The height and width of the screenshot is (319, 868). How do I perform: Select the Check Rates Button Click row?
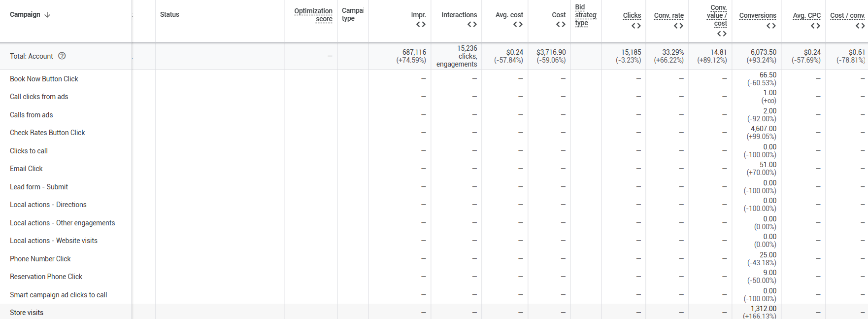point(47,133)
